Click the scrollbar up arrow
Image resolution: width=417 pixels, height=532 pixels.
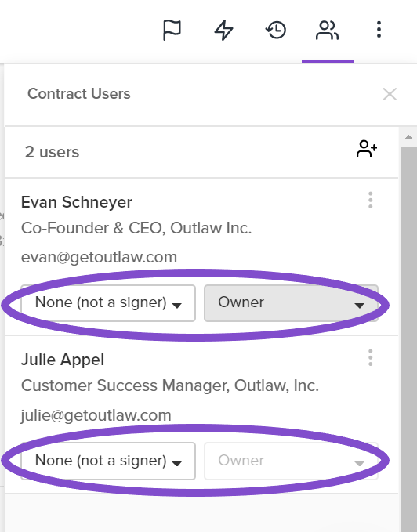[x=408, y=137]
